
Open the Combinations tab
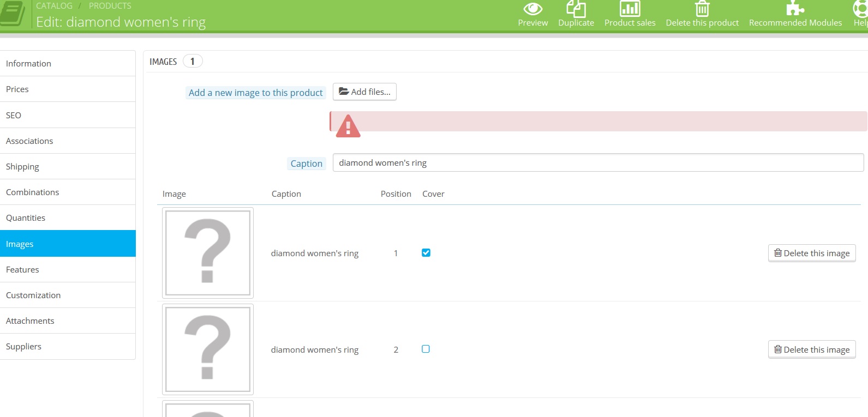point(68,192)
